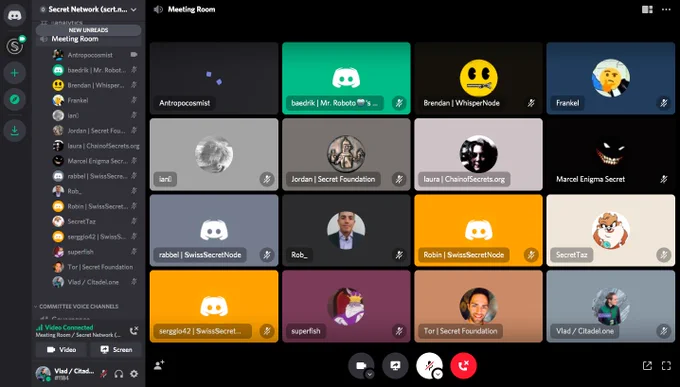Viewport: 680px width, 387px height.
Task: Toggle microphone mute in user panel
Action: pos(104,374)
